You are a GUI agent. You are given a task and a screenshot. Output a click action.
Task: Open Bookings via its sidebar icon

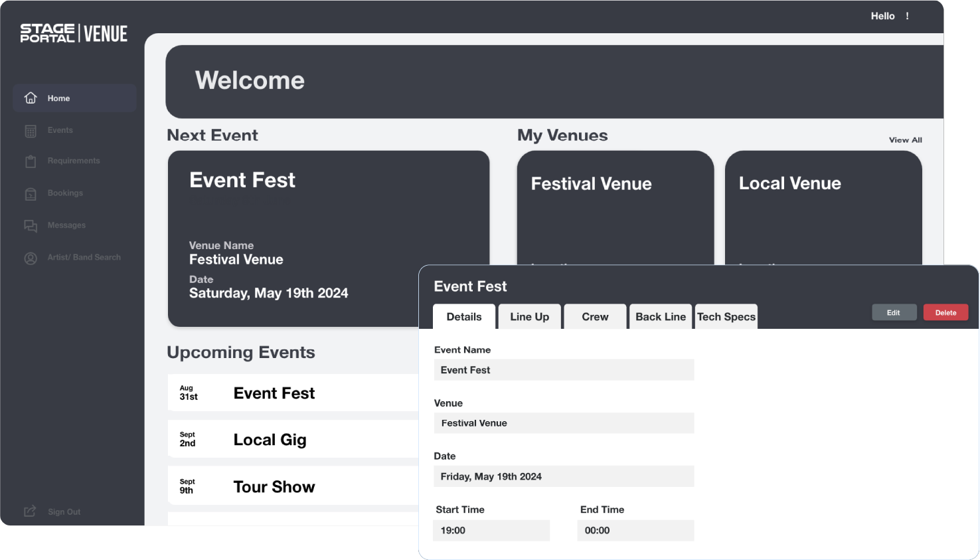tap(31, 193)
